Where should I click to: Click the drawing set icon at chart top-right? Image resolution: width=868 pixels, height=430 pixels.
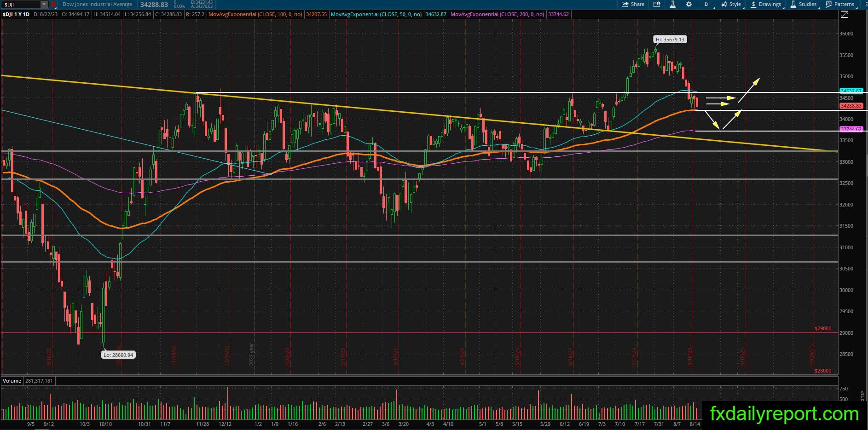click(x=844, y=15)
